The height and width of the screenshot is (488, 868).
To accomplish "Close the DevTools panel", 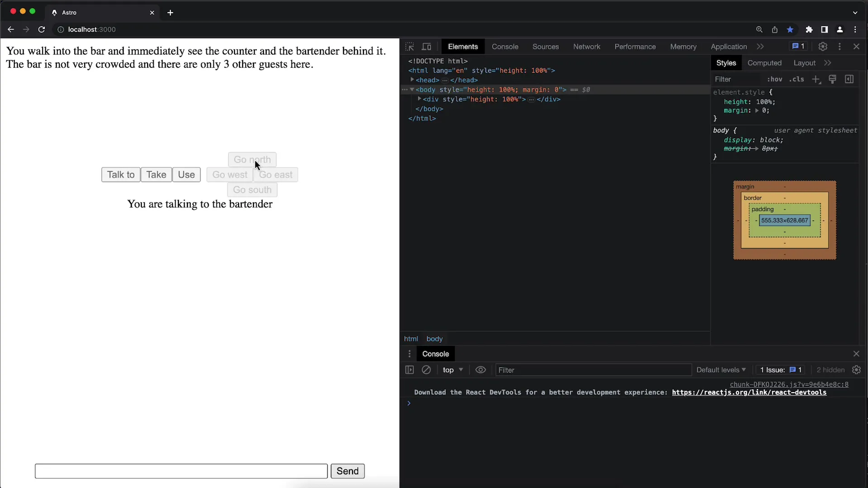I will pyautogui.click(x=856, y=47).
